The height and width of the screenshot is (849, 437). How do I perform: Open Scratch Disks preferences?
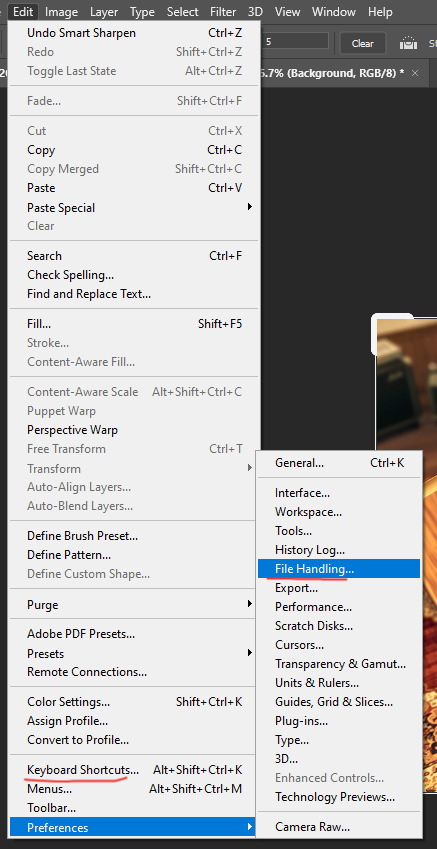point(339,625)
